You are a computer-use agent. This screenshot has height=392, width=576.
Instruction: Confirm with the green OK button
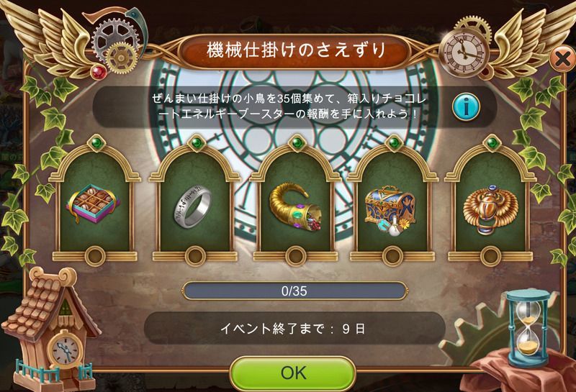click(x=293, y=373)
